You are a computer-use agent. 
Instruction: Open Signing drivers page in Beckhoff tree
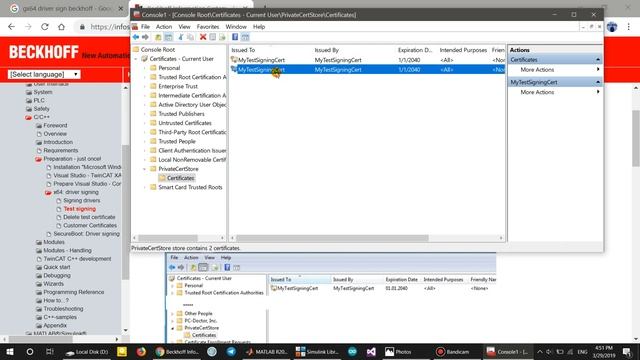tap(82, 200)
